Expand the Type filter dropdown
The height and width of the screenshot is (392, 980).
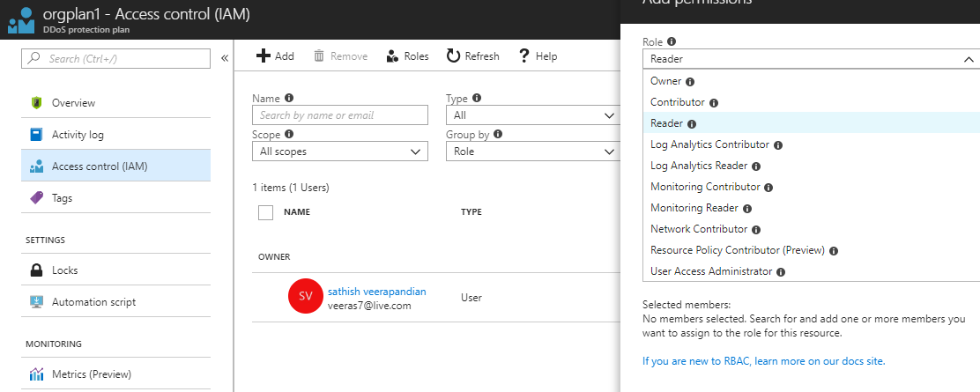(x=531, y=115)
